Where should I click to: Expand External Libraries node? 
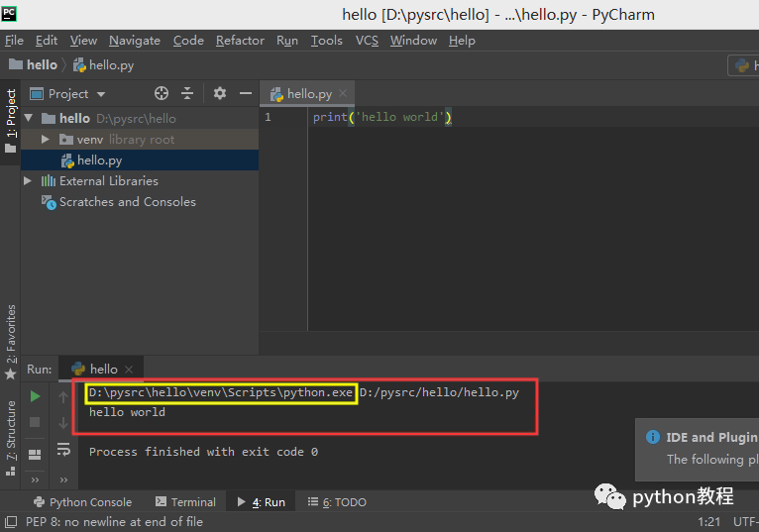tap(28, 181)
